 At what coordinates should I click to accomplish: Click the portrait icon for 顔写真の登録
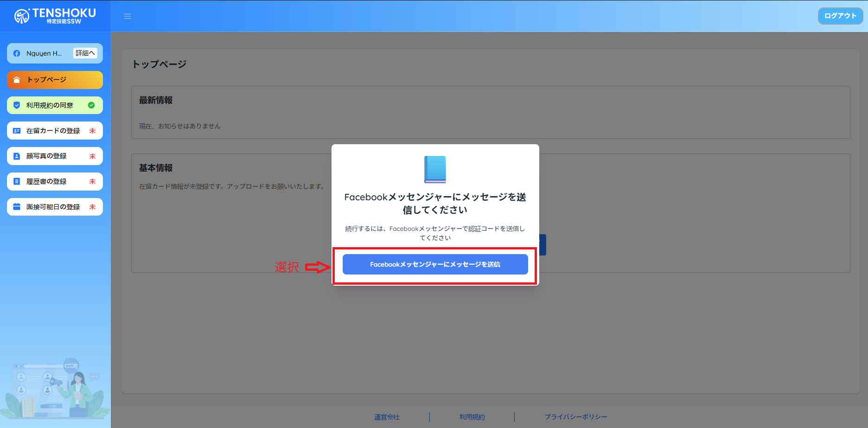click(x=17, y=156)
